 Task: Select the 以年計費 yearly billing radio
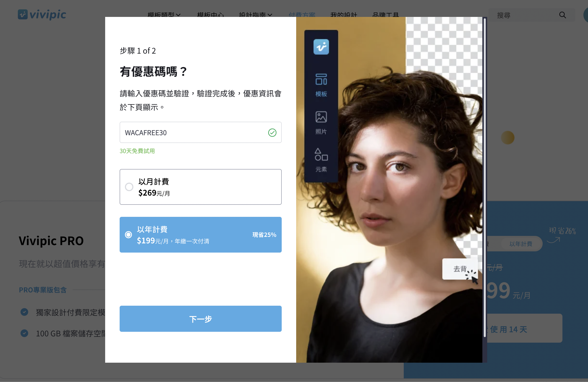(x=129, y=234)
